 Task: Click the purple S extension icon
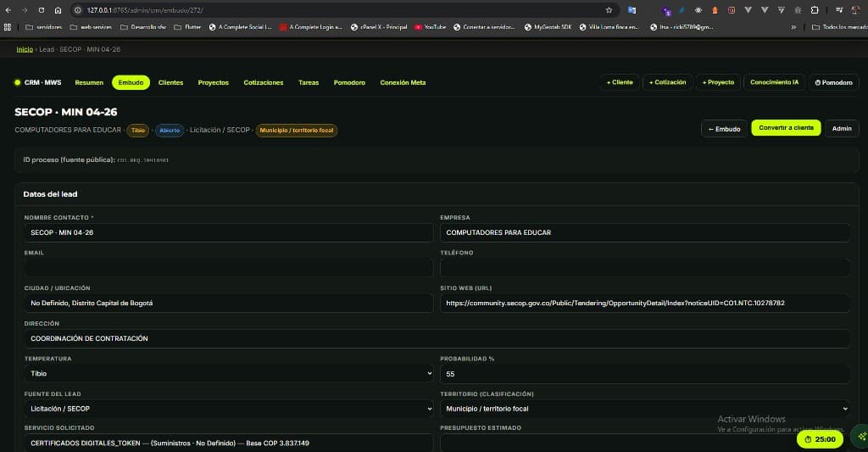(667, 11)
